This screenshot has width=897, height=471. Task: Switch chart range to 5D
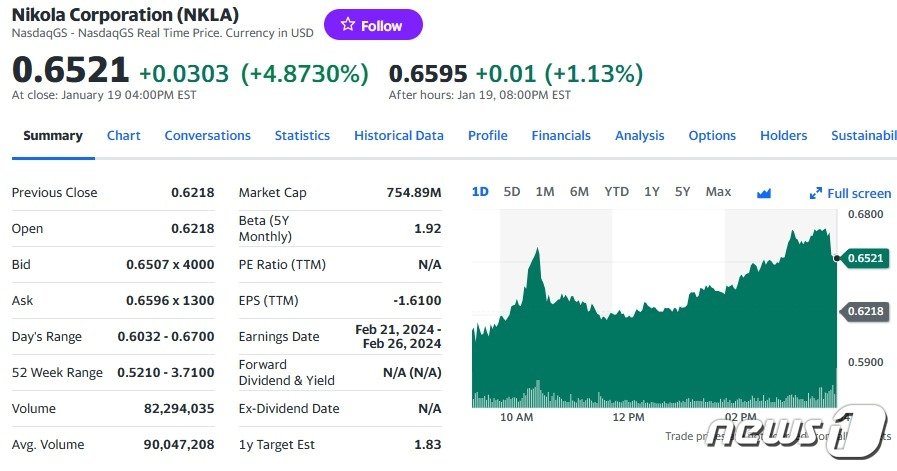pyautogui.click(x=512, y=192)
